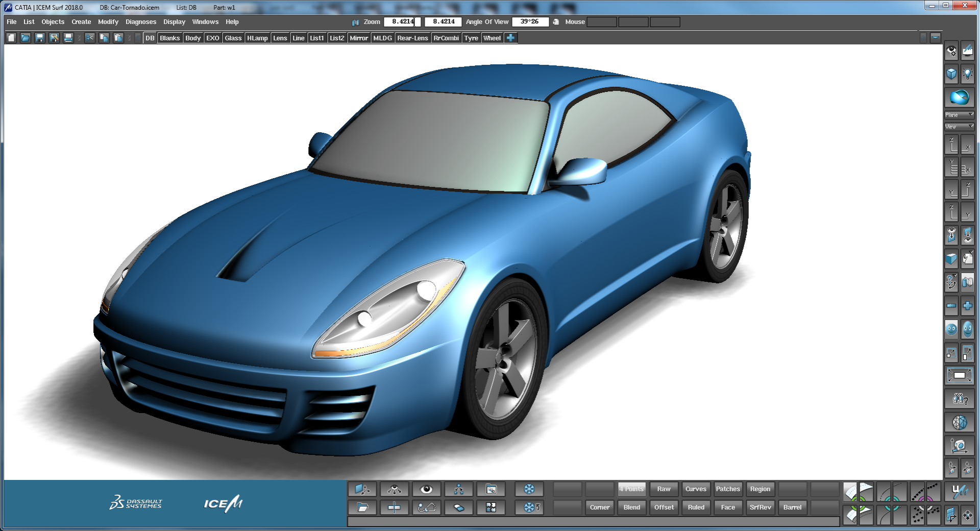Open the Plane dropdown

(959, 114)
